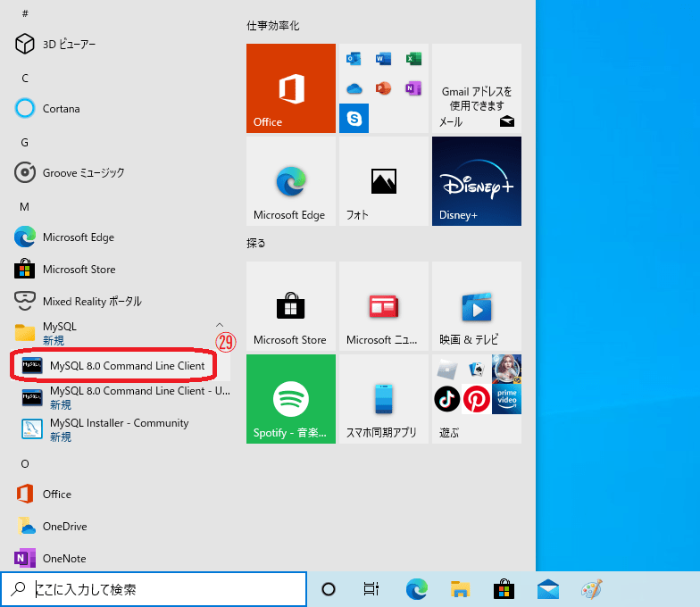
Task: Jump via the # header
Action: coord(25,14)
